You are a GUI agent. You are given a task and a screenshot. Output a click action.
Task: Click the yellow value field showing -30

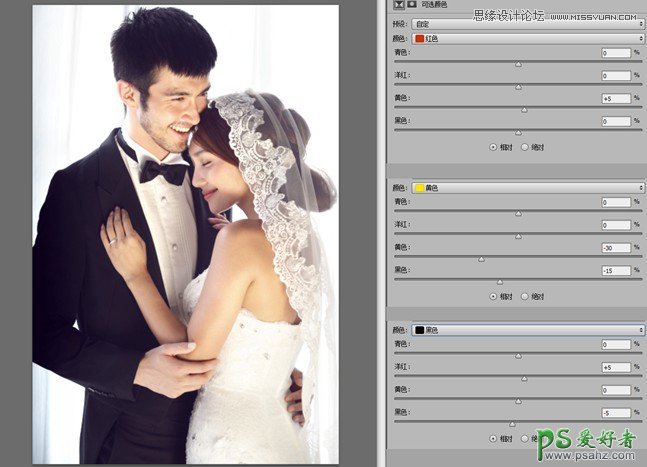click(615, 247)
